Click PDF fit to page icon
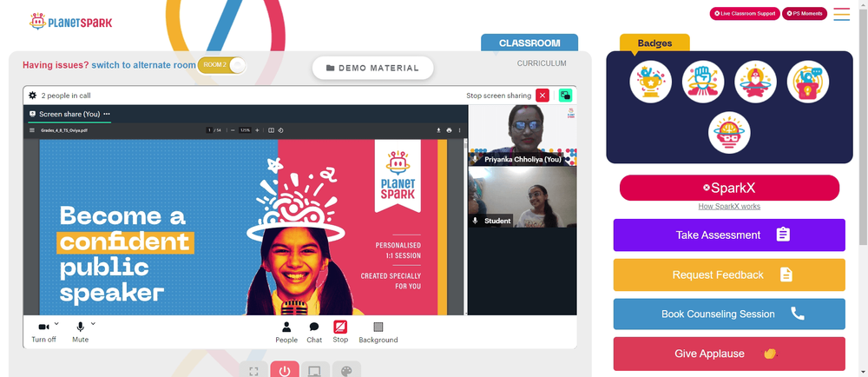The image size is (868, 377). point(271,130)
